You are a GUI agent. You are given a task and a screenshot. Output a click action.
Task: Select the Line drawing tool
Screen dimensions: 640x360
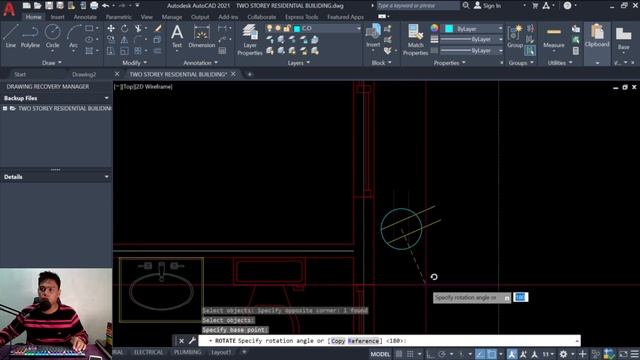pos(11,36)
